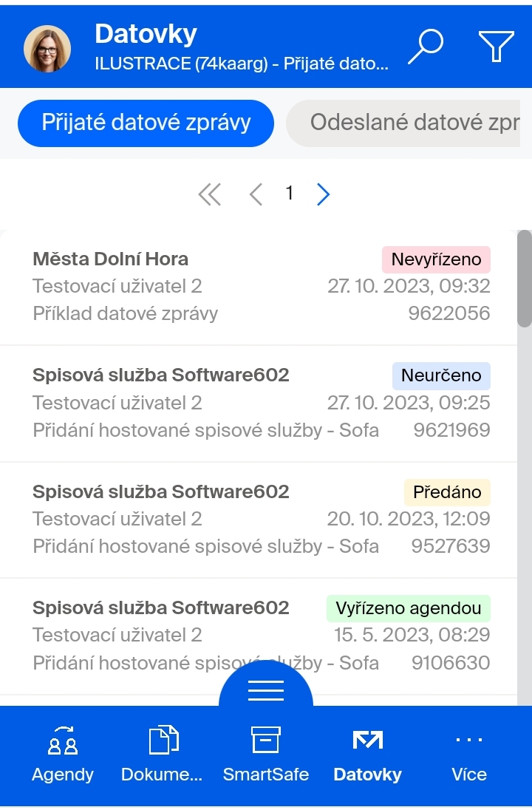
Task: Open message from Města Dolní Hora
Action: 259,287
